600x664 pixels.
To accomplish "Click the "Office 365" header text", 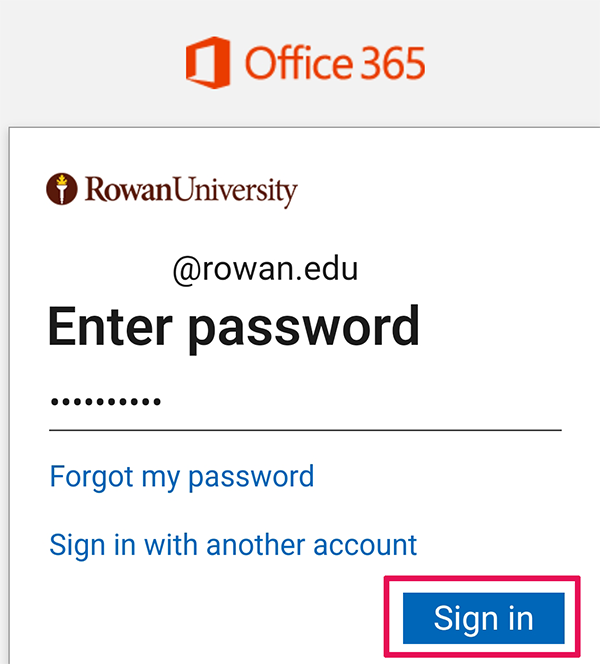I will [x=334, y=63].
